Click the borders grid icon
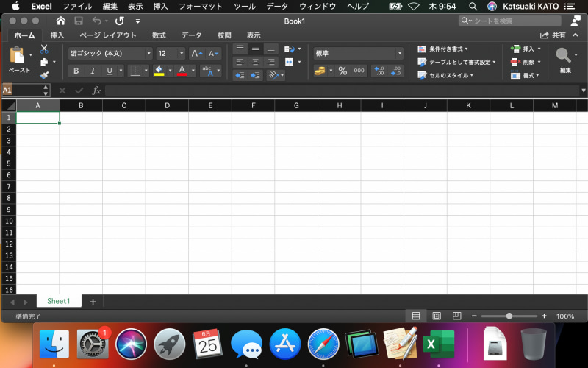Viewport: 588px width, 368px height. click(135, 71)
